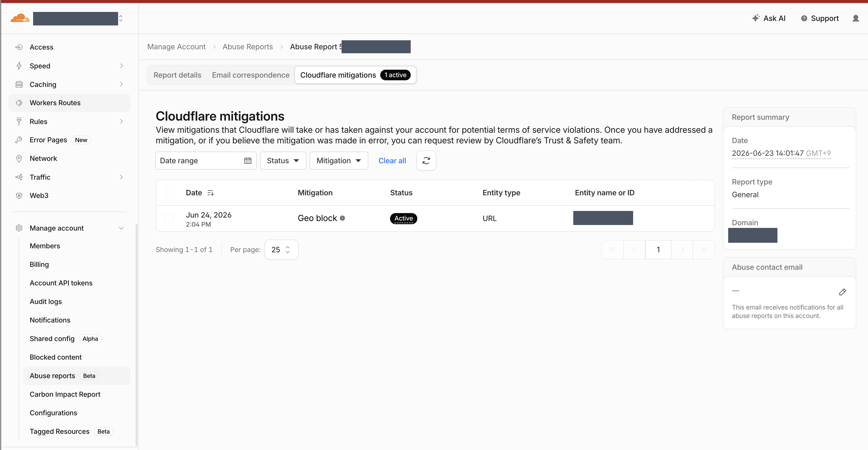The width and height of the screenshot is (868, 450).
Task: Open Blocked content in the sidebar
Action: 56,357
